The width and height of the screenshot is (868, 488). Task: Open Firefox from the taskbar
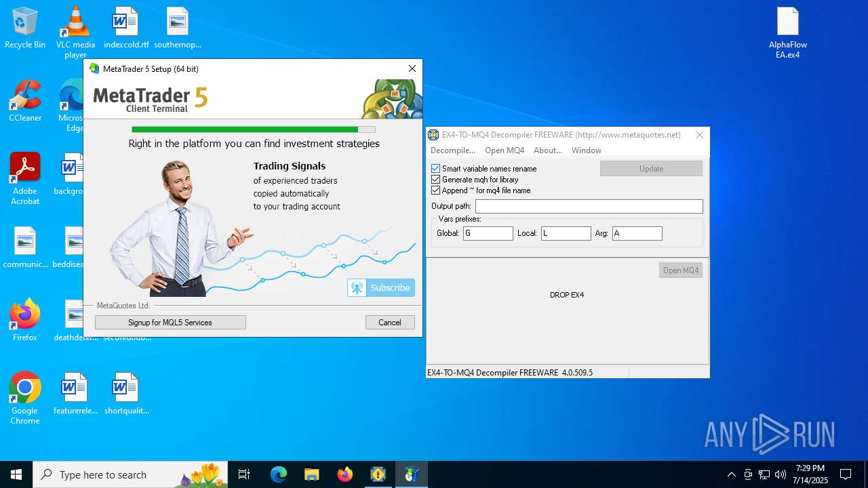(344, 474)
